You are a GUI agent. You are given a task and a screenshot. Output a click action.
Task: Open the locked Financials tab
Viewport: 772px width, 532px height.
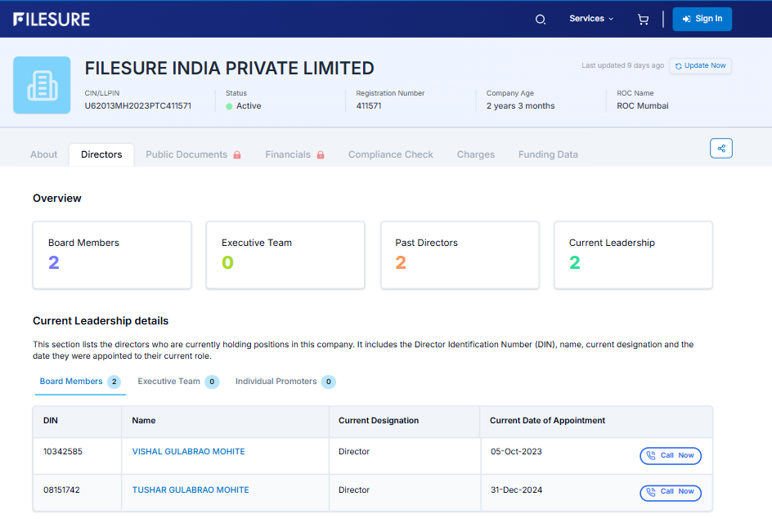tap(294, 154)
